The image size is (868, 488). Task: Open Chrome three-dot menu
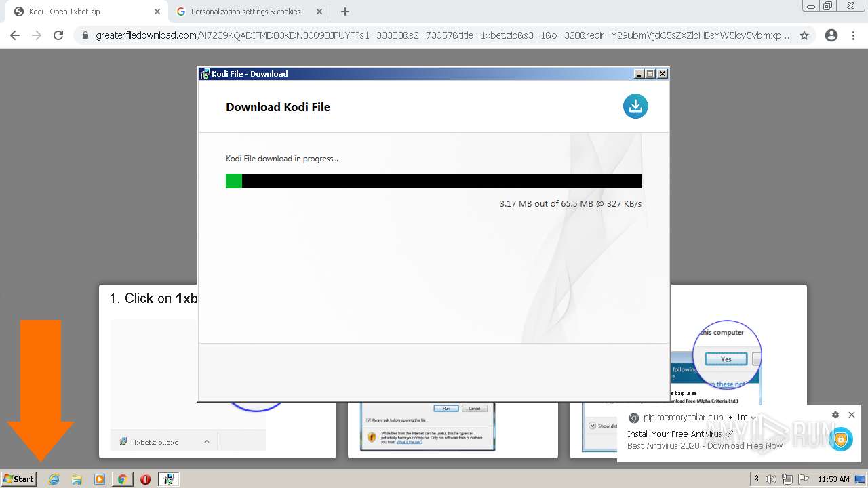(x=854, y=35)
